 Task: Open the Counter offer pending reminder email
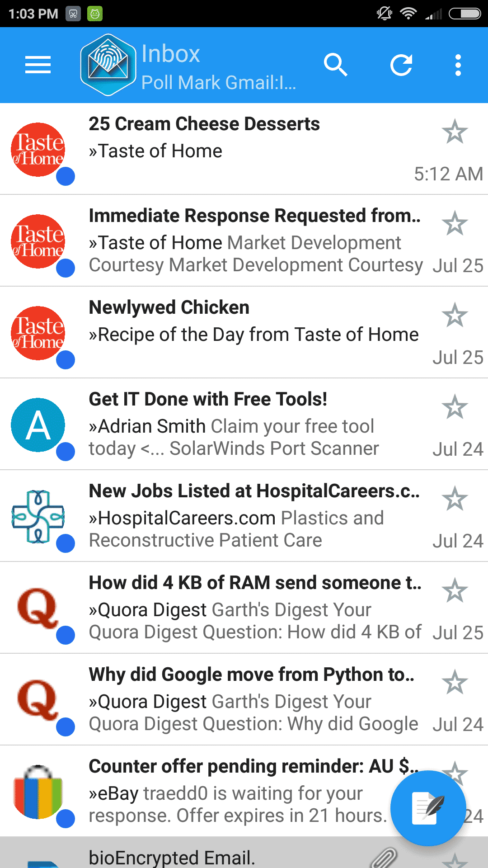tap(244, 792)
